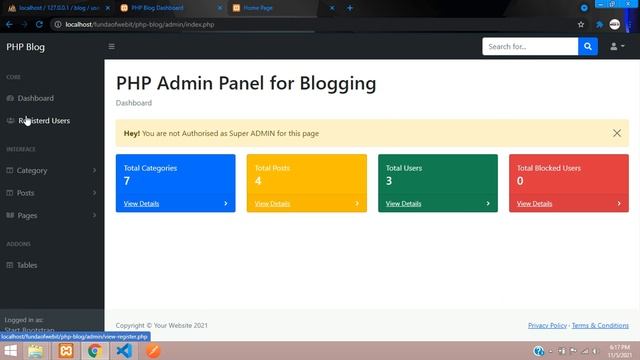This screenshot has width=640, height=360.
Task: Bookmark this page with the star
Action: click(x=581, y=24)
